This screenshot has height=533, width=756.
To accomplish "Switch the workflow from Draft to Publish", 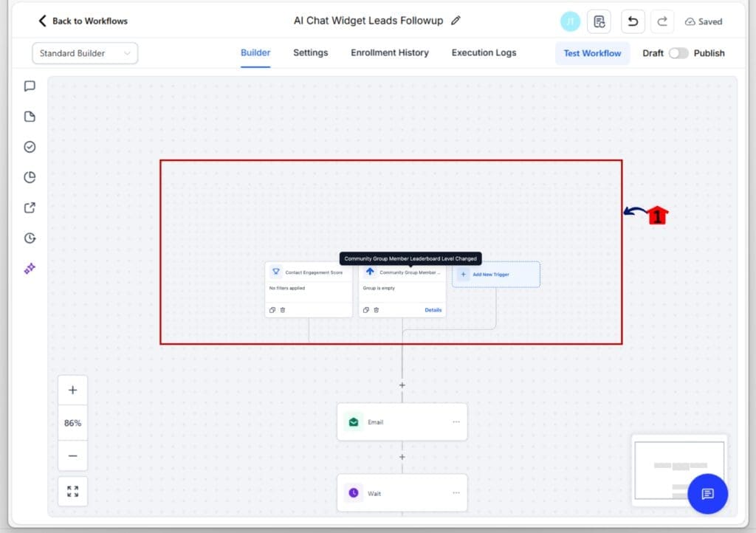I will pyautogui.click(x=678, y=53).
